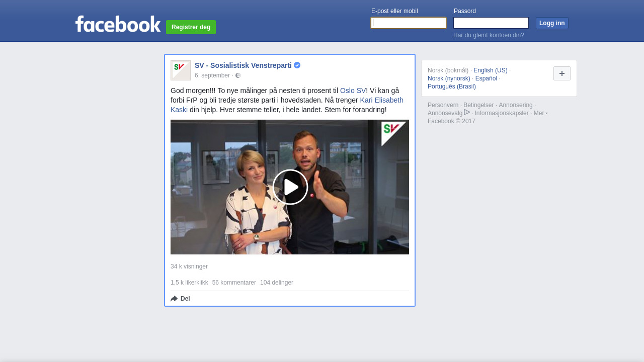This screenshot has width=644, height=362.
Task: Focus the Passord input field
Action: (x=491, y=23)
